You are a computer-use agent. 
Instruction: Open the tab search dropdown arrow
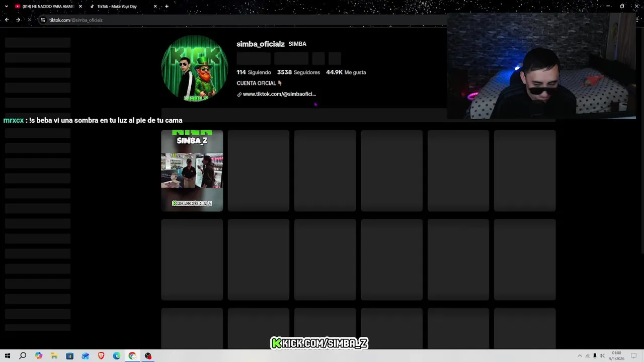click(x=7, y=7)
